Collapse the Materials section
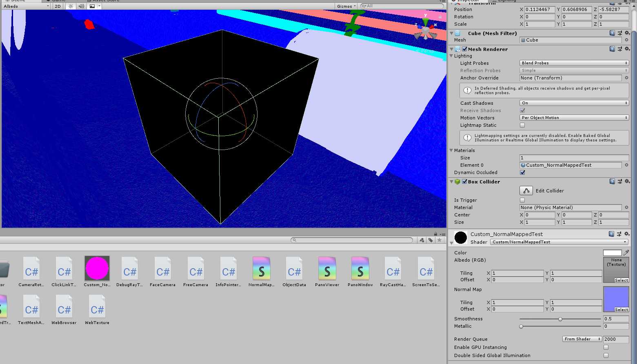637x364 pixels. [451, 150]
